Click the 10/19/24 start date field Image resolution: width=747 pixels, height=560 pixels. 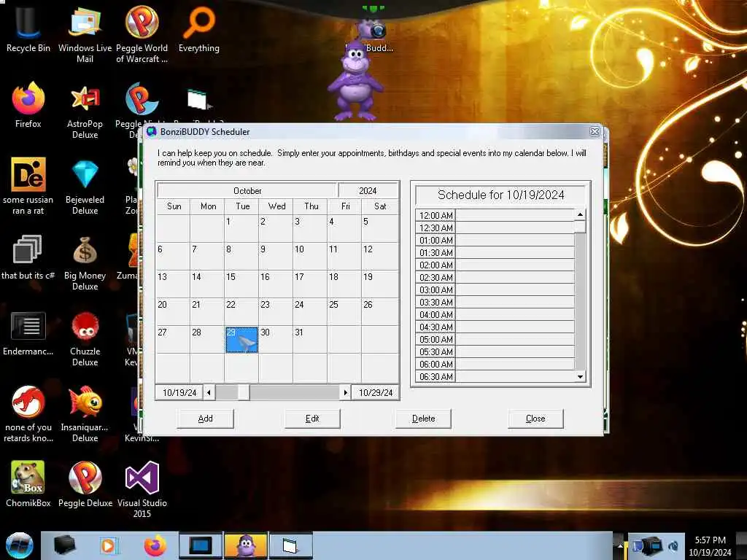[179, 392]
